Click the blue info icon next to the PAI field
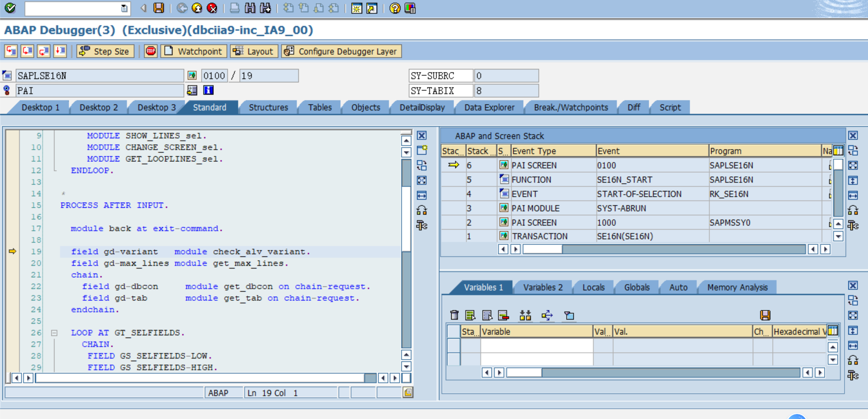Screen dimensions: 868x419 click(x=208, y=90)
